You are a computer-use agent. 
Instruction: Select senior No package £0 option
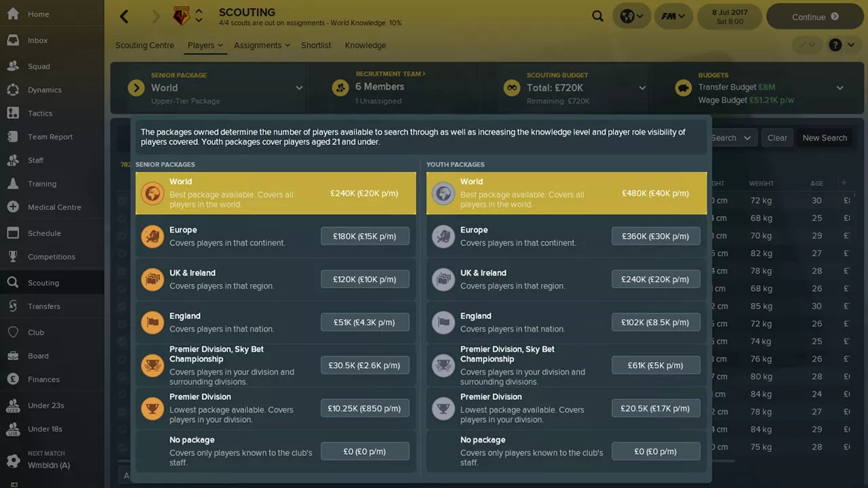[x=365, y=451]
